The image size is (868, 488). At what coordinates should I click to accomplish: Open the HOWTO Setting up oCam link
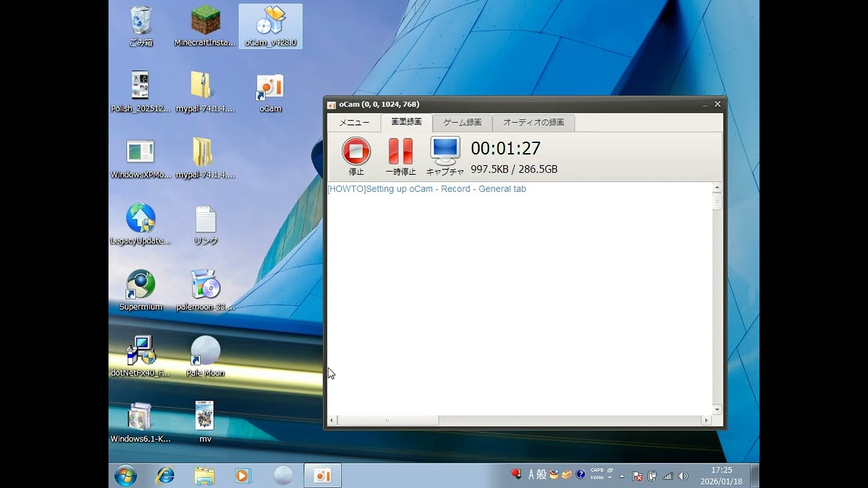427,189
